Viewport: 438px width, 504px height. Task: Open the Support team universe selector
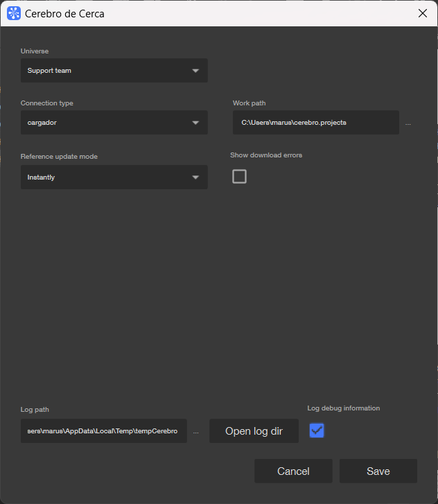click(x=114, y=71)
